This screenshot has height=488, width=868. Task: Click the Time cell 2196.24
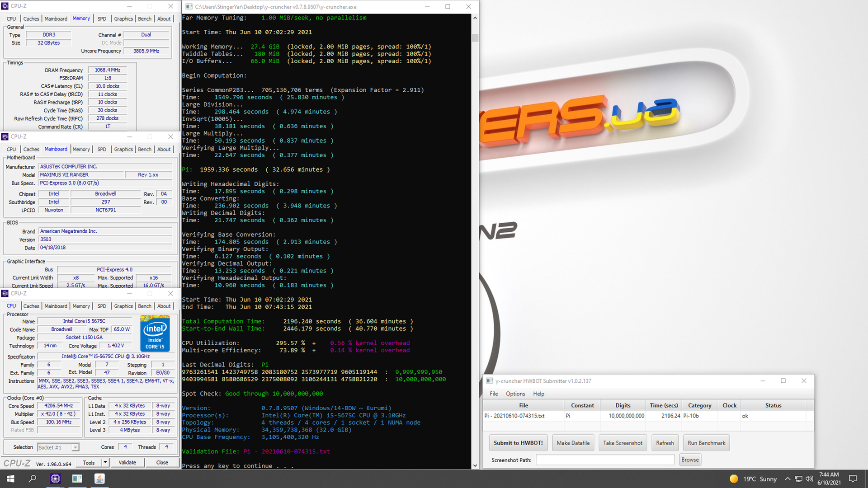point(664,416)
